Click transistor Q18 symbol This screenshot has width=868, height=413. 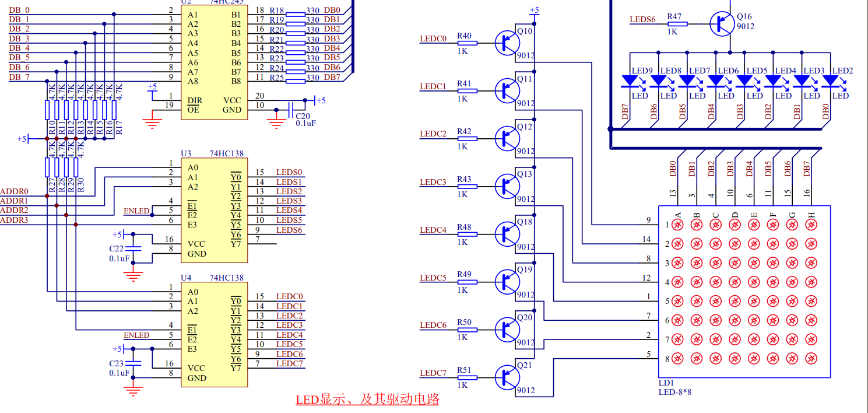(x=506, y=233)
